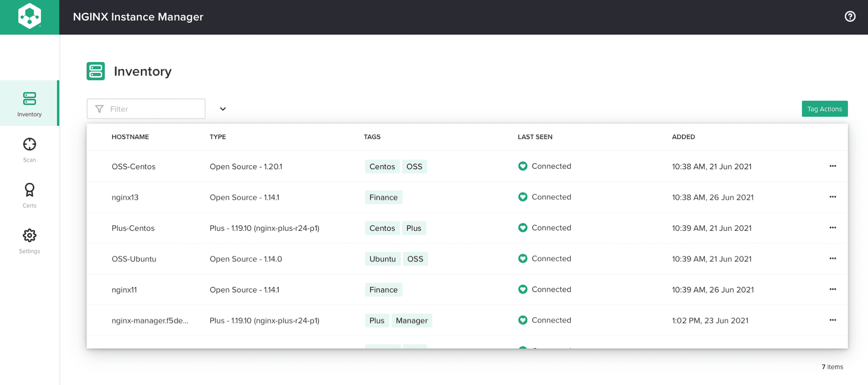The height and width of the screenshot is (385, 868).
Task: Click connected heart icon for nginx13 row
Action: coord(522,197)
